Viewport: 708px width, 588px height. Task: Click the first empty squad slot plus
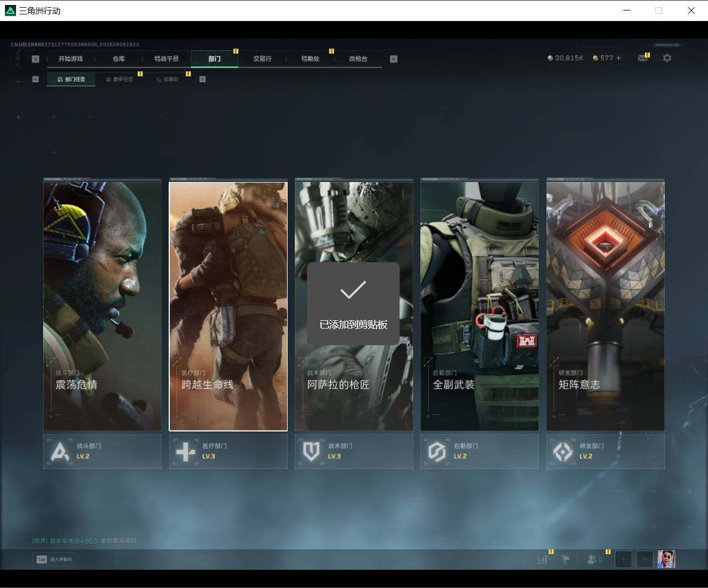pyautogui.click(x=623, y=559)
